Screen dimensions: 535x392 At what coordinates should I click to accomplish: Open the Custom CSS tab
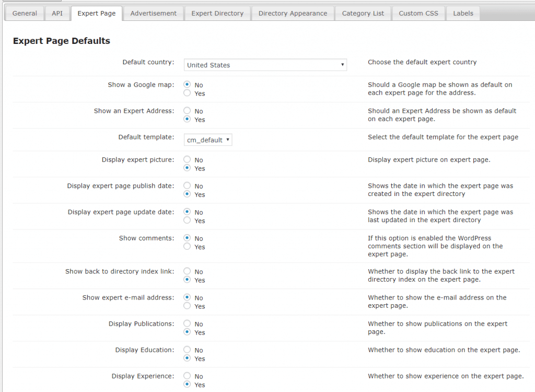[418, 14]
